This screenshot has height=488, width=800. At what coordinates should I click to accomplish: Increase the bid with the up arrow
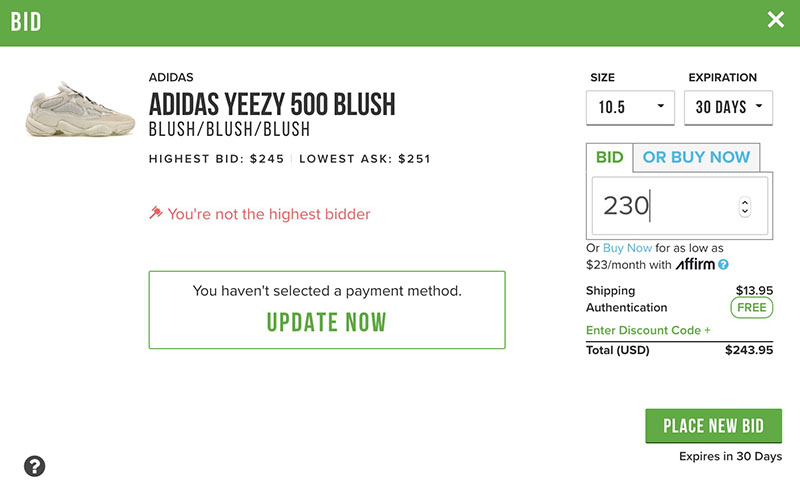745,201
